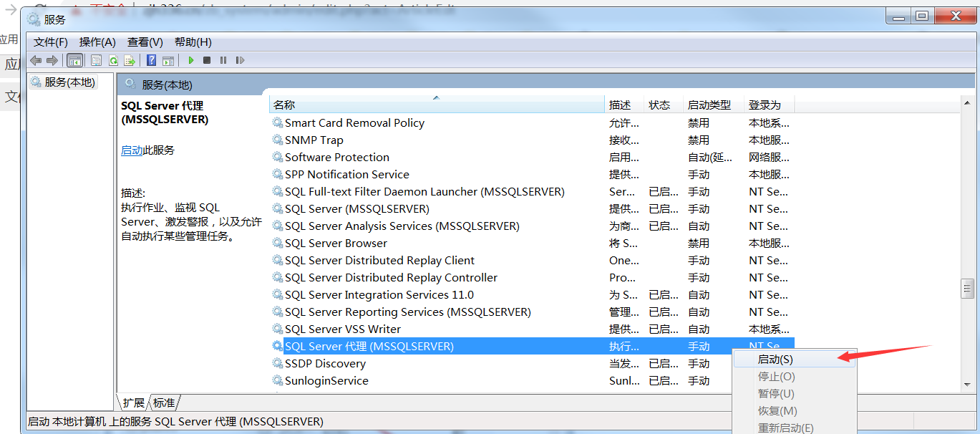Select the SQL Server Reporting Services (MSSQLSERVER) row
Screen dimensions: 980x434
coord(532,312)
